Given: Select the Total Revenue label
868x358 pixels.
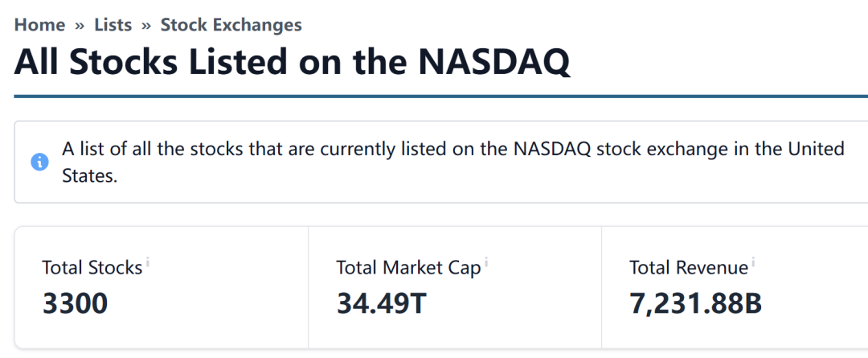Looking at the screenshot, I should tap(689, 268).
